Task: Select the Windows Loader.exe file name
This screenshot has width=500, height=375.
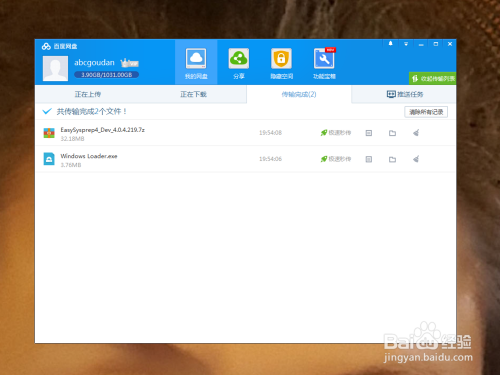Action: coord(89,156)
